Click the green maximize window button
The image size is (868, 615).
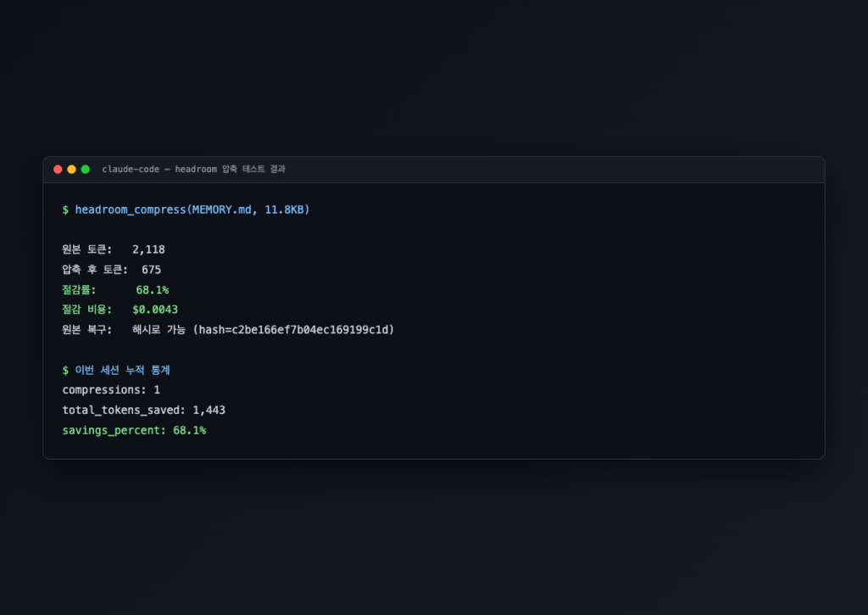point(86,170)
